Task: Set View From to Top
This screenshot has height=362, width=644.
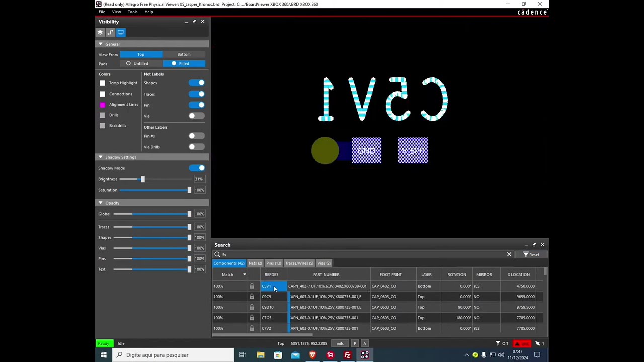Action: [141, 54]
